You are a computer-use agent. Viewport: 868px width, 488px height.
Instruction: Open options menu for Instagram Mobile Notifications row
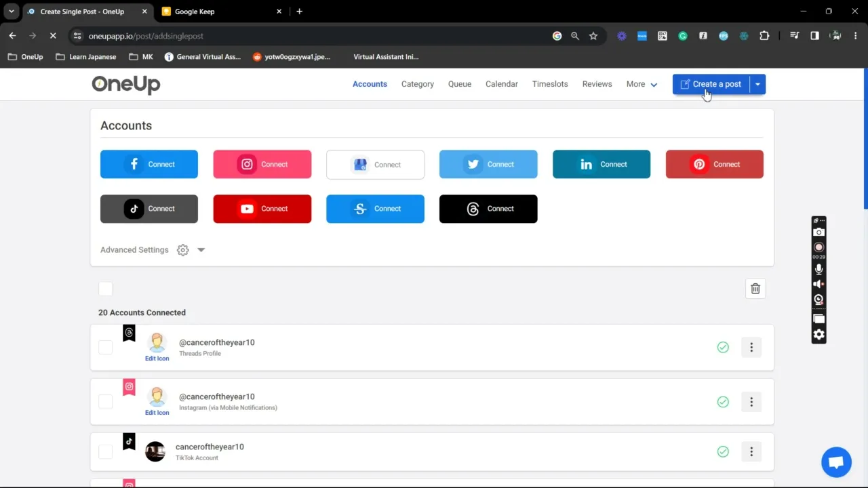click(751, 402)
